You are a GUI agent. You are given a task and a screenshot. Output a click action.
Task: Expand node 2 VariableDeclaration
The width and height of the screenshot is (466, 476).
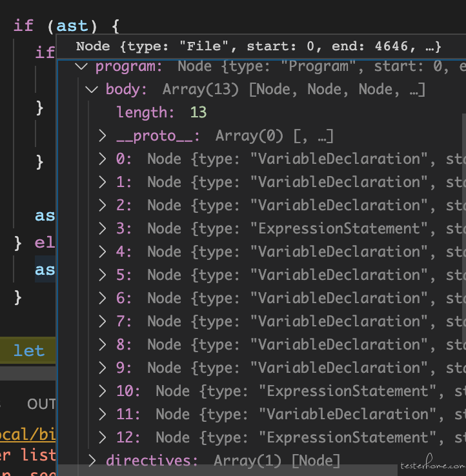tap(103, 206)
